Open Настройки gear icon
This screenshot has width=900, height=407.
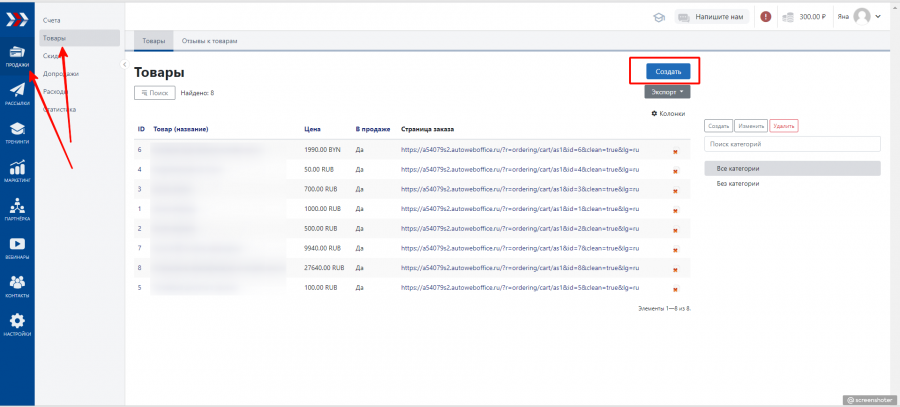(x=17, y=323)
